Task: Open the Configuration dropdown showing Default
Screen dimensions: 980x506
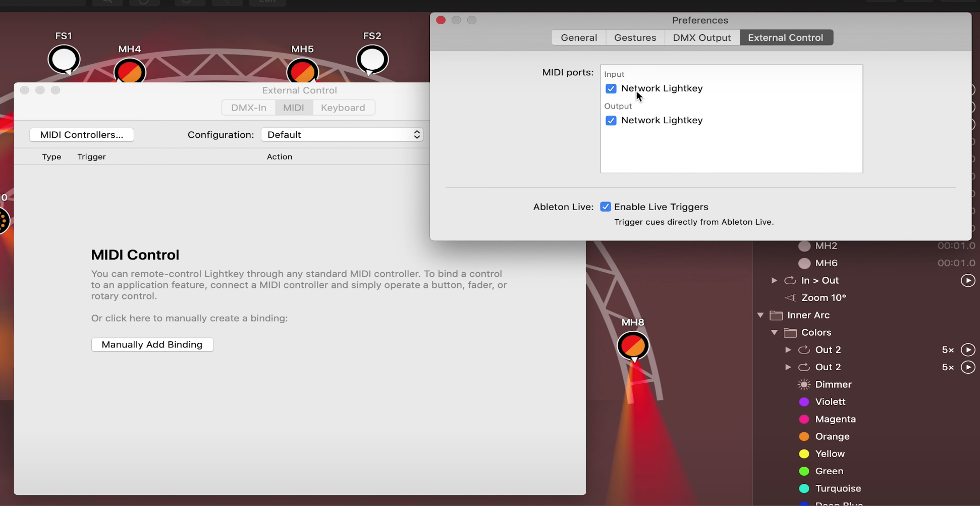Action: pyautogui.click(x=342, y=135)
